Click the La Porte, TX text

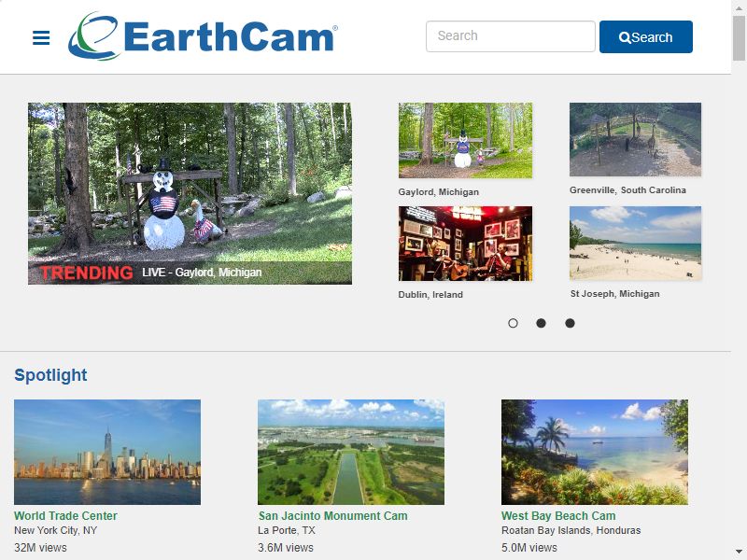[287, 530]
